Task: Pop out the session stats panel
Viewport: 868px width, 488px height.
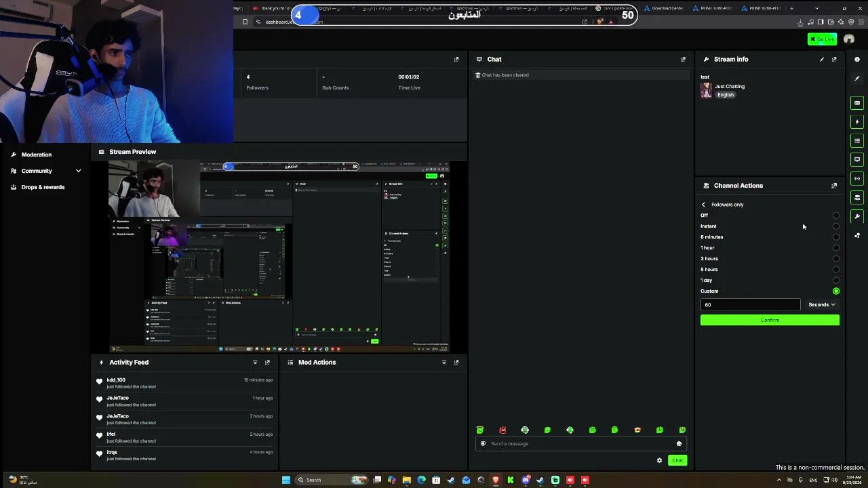Action: tap(456, 60)
